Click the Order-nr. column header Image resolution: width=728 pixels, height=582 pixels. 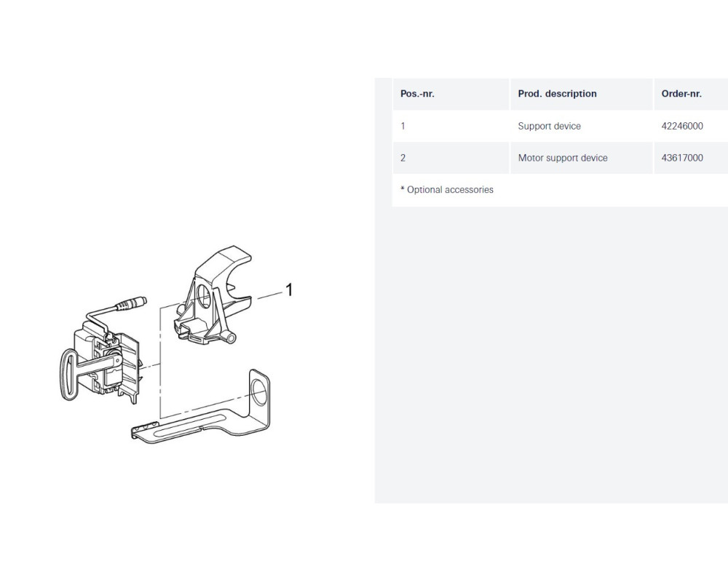pyautogui.click(x=681, y=94)
